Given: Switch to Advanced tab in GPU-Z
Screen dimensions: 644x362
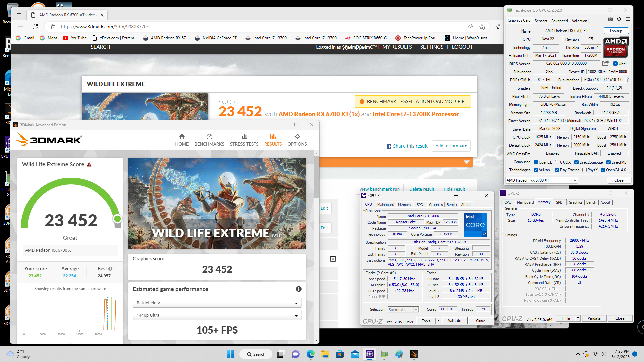Looking at the screenshot, I should coord(559,21).
